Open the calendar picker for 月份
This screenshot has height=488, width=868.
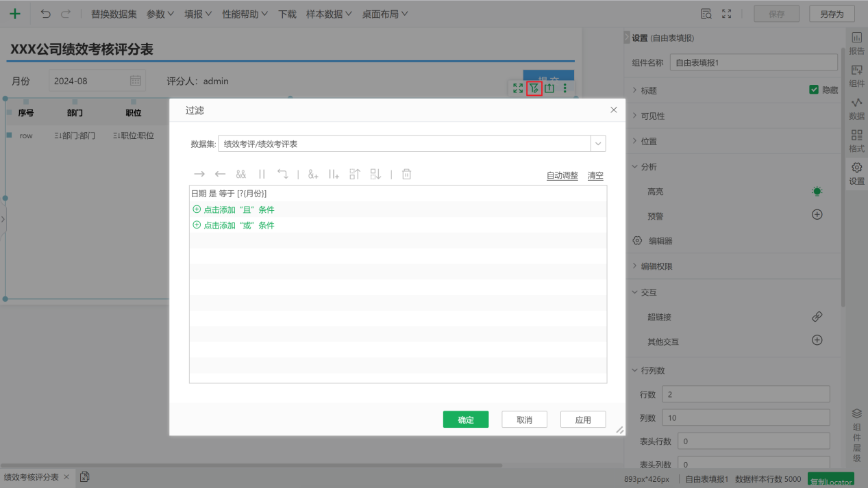[x=136, y=81]
